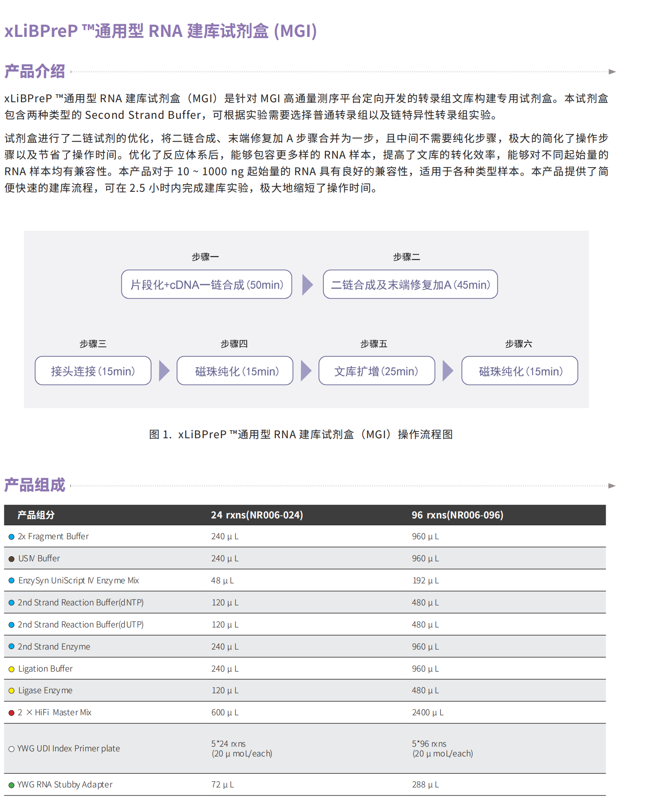
Task: Click the 960 μL value for USⅣ Buffer
Action: (x=425, y=559)
